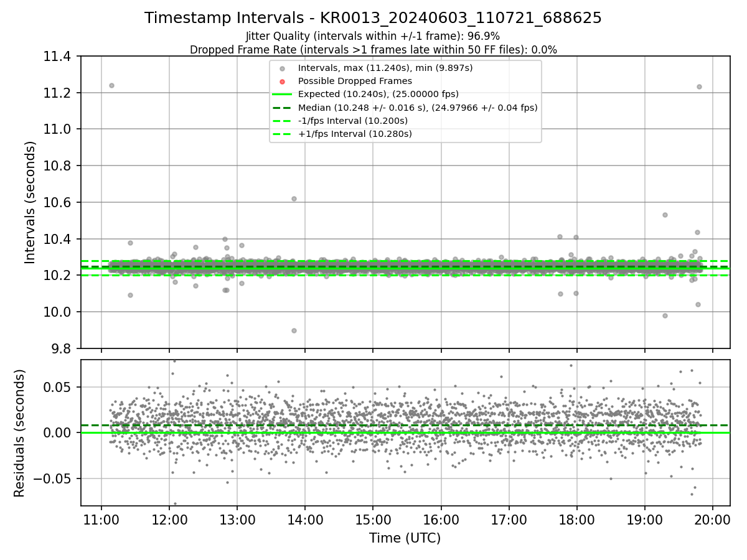
Task: Click the 'Jitter Quality' 96.9% subtitle line
Action: coord(373,36)
